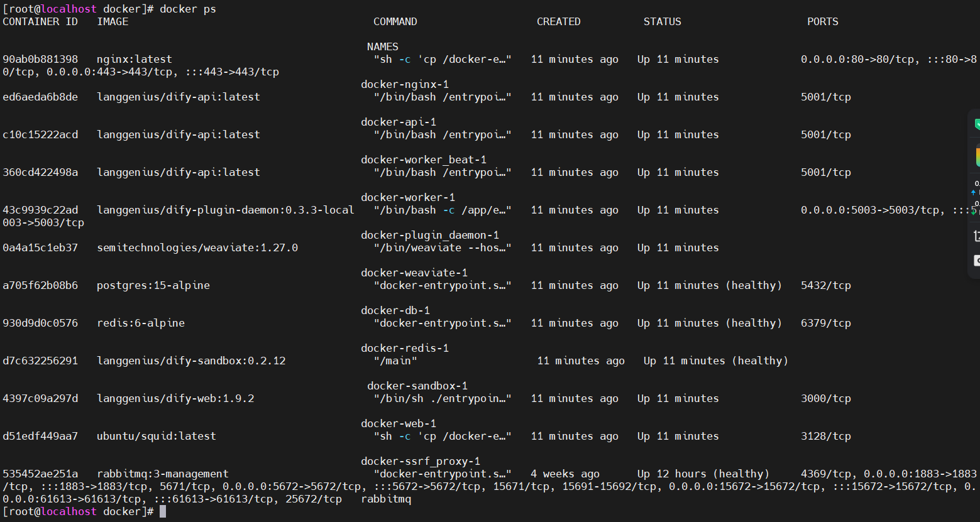Screen dimensions: 980x522
Task: Click container name docker-worker-1
Action: (x=408, y=197)
